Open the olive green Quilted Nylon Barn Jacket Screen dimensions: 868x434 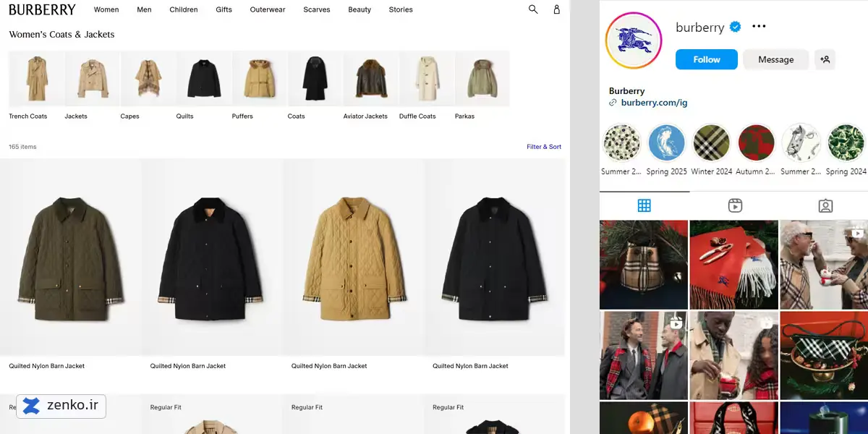pos(71,257)
